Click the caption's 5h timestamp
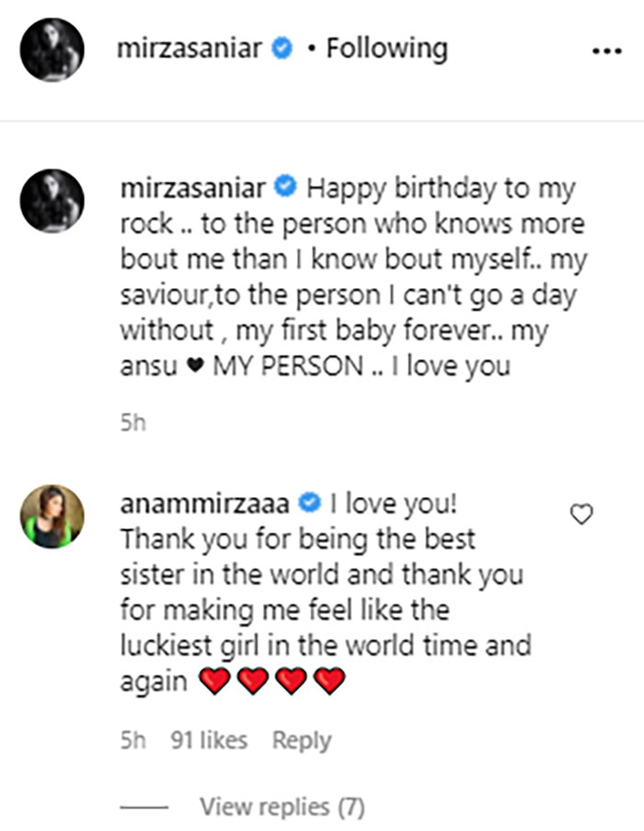 coord(133,424)
